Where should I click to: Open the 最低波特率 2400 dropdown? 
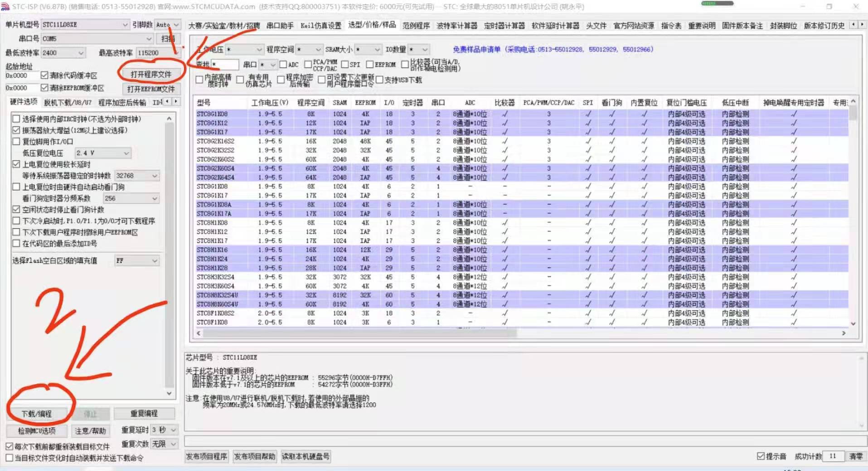(x=63, y=53)
